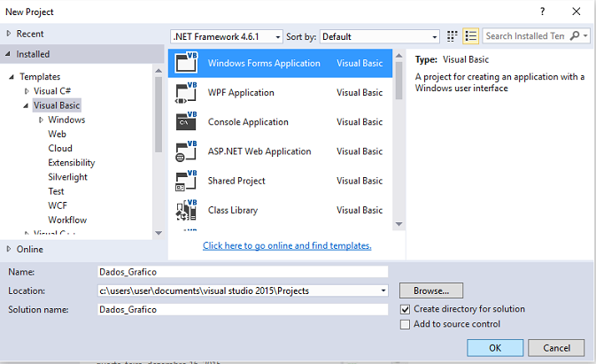596x364 pixels.
Task: Close the New Project dialog
Action: tap(577, 12)
